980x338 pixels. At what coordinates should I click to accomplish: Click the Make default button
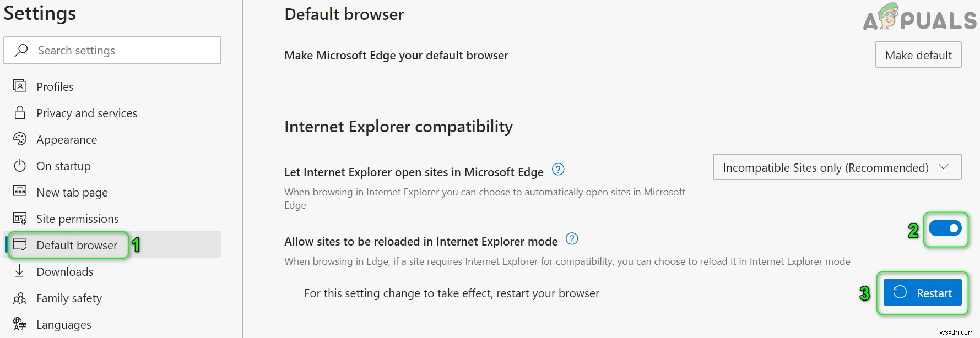tap(918, 54)
